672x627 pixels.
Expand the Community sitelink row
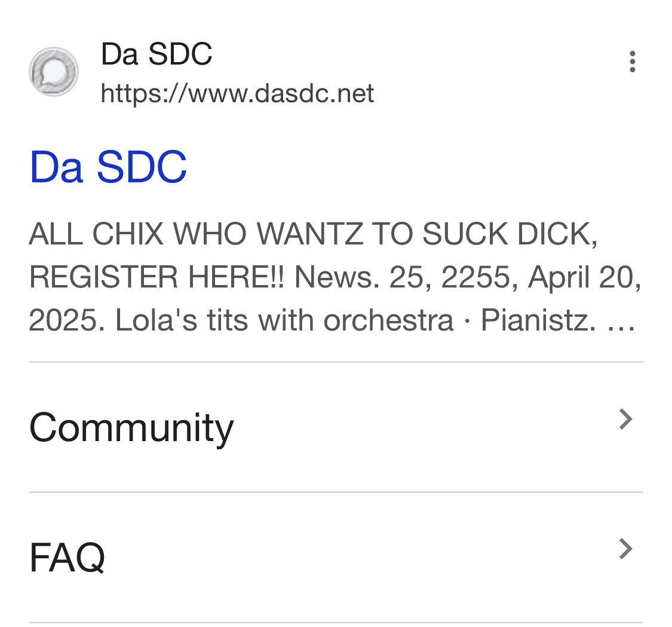click(336, 427)
